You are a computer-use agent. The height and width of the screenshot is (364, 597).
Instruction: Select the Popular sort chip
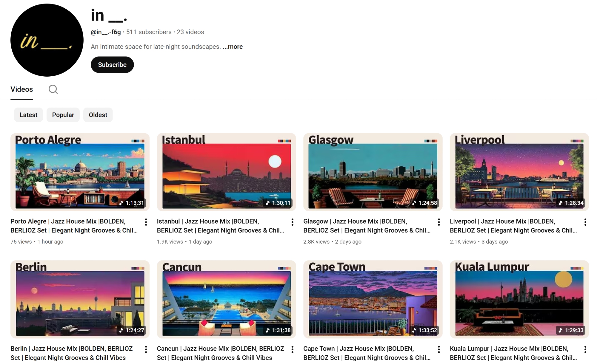(63, 115)
